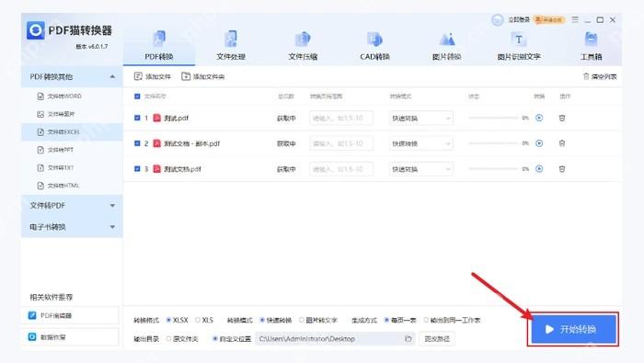Click the 立即登录 login link

[x=519, y=19]
